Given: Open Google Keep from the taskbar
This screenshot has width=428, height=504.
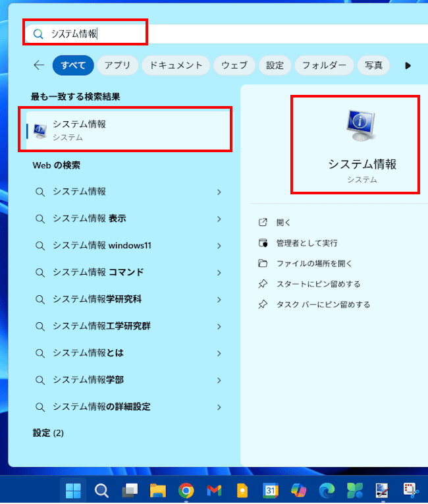Looking at the screenshot, I should [242, 491].
